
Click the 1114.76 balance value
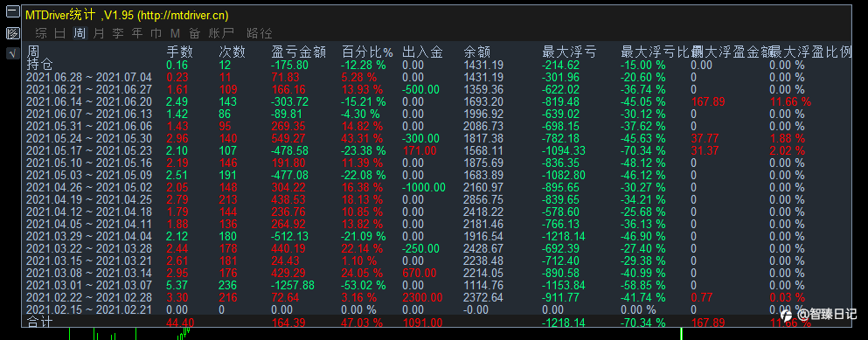483,284
